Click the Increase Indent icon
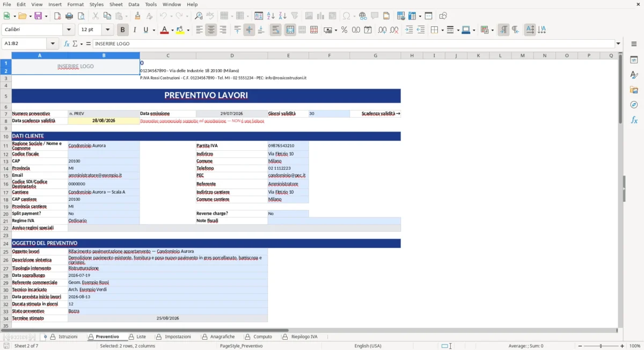 pyautogui.click(x=409, y=30)
